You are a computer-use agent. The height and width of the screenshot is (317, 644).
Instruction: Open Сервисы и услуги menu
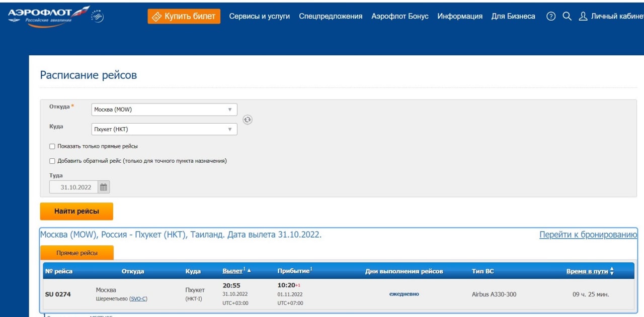tap(259, 17)
